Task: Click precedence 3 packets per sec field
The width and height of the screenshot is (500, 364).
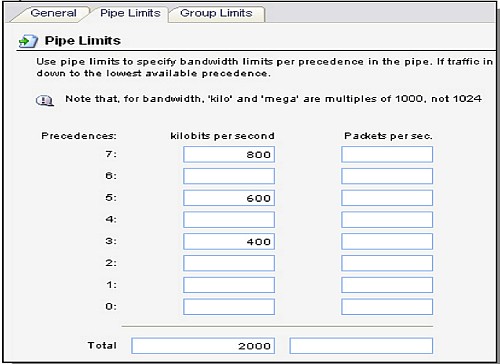Action: point(387,242)
